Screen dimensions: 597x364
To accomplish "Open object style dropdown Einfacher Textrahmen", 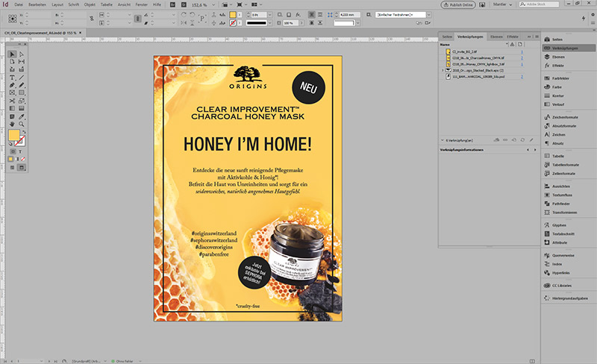I will [429, 14].
